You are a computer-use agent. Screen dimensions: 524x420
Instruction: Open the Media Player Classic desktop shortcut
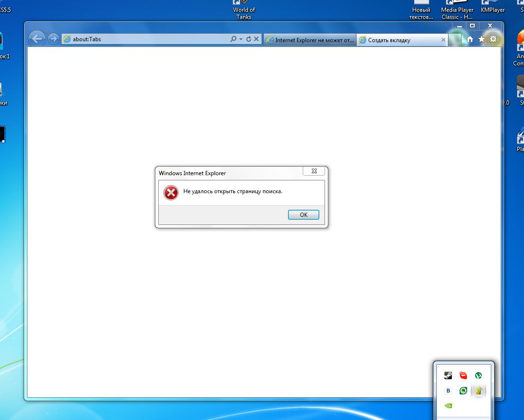click(457, 10)
